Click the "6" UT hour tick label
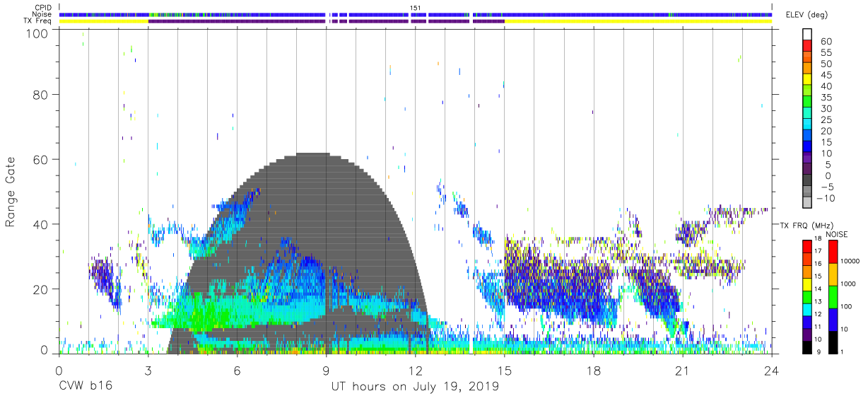 coord(237,369)
